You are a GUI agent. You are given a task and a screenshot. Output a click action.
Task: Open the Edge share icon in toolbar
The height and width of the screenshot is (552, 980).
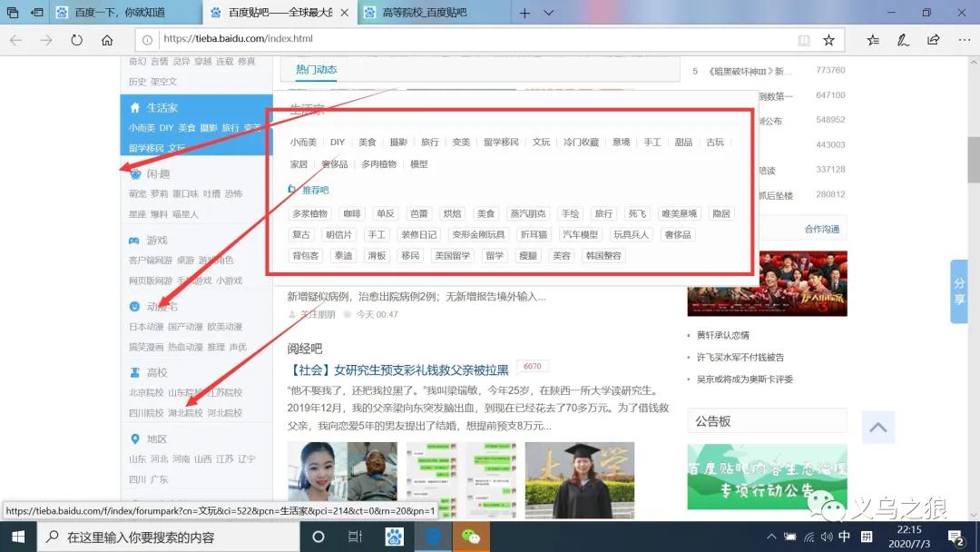pos(933,40)
